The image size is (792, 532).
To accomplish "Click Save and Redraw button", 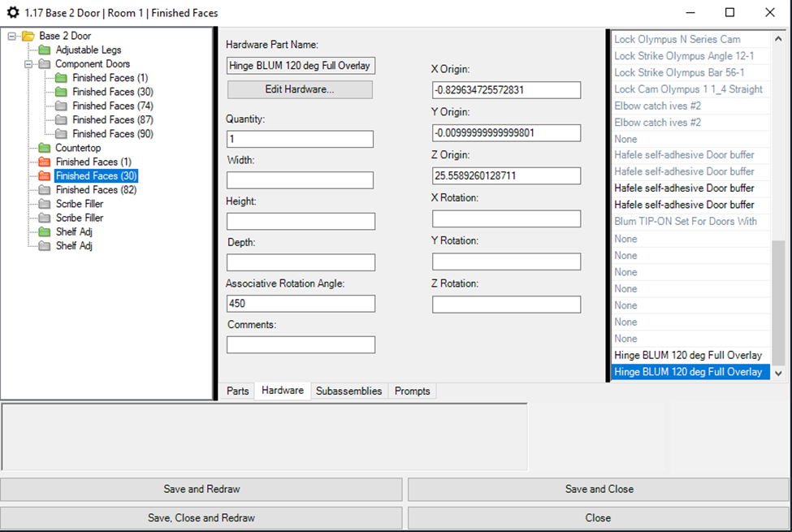I will click(201, 489).
